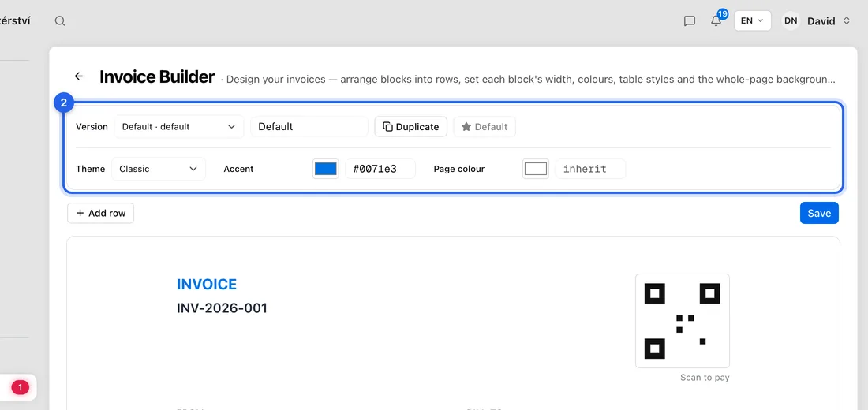This screenshot has width=868, height=410.
Task: Go back using the arrow icon
Action: click(79, 76)
